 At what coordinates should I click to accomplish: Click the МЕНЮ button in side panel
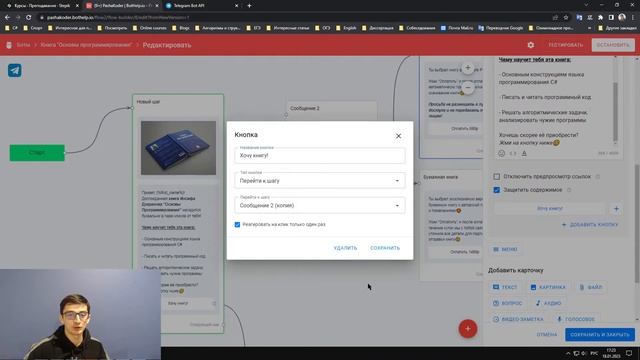(505, 249)
